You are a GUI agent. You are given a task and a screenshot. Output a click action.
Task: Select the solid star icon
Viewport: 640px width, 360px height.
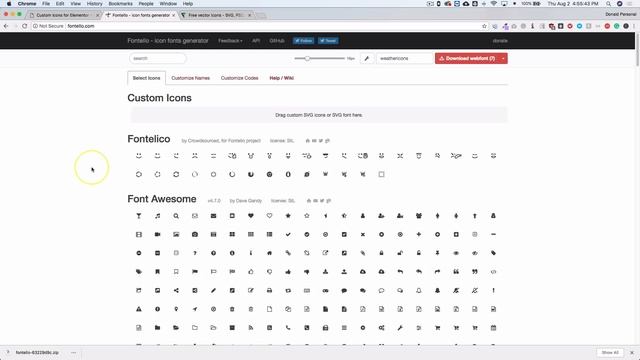tap(288, 216)
